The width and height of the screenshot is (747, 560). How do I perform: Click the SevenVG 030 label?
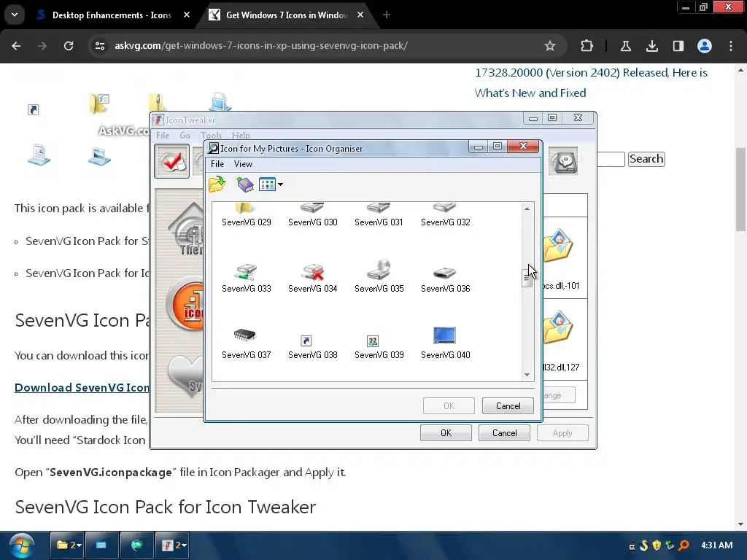[312, 222]
